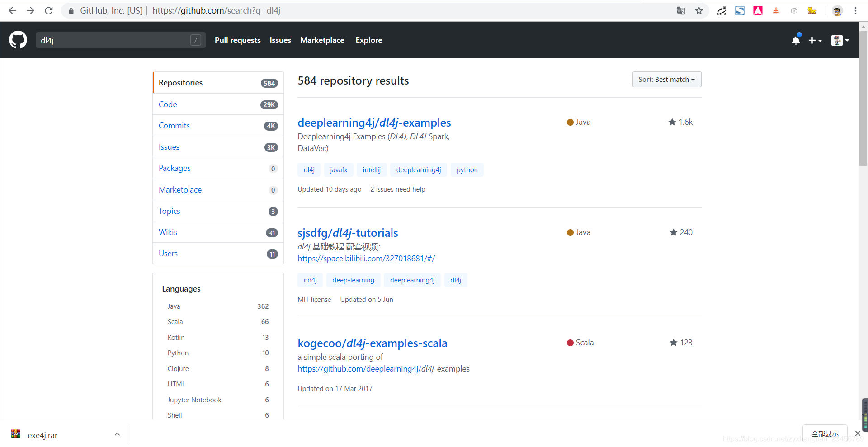Filter results by Jupyter Notebook language
The width and height of the screenshot is (868, 447).
pos(218,400)
